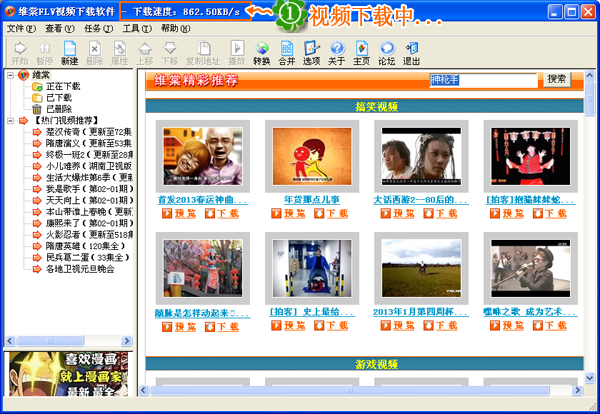Click the browser pane's horizontal scrollbar thumb
Image resolution: width=600 pixels, height=414 pixels.
point(350,390)
